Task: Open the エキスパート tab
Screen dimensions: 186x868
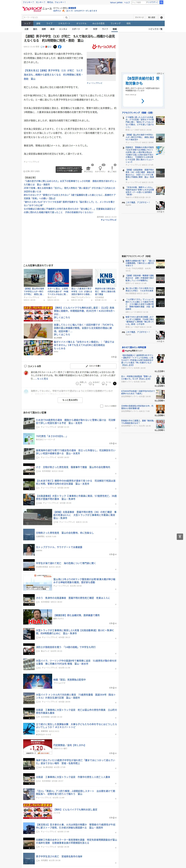Action: tap(64, 24)
